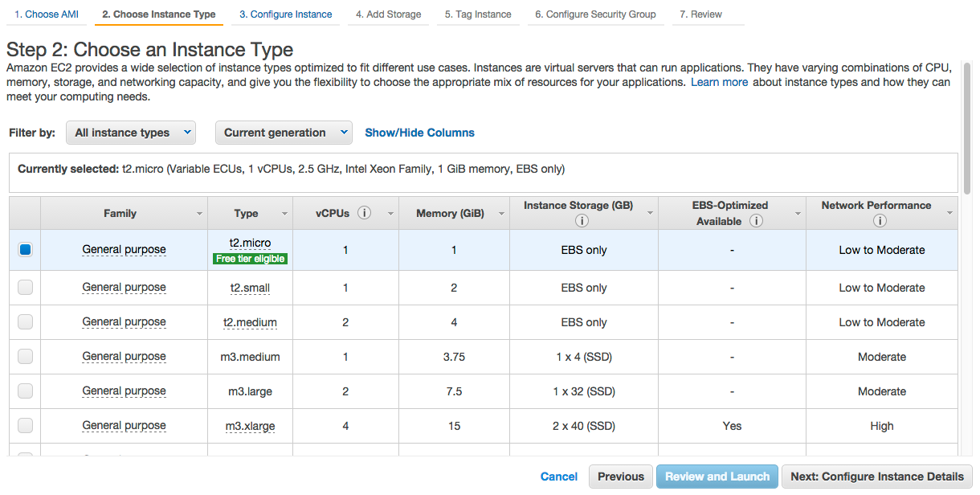Select step 2 Choose Instance Type tab

[x=159, y=14]
